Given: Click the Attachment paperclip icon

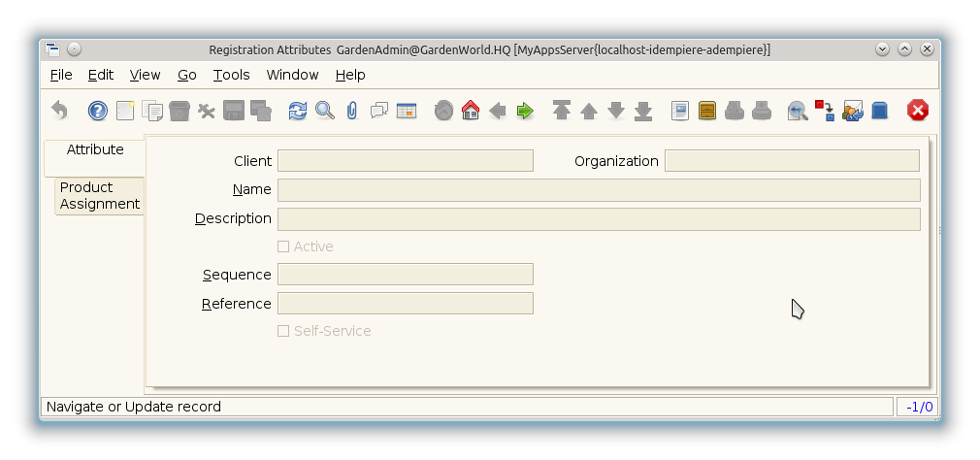Looking at the screenshot, I should click(x=351, y=111).
